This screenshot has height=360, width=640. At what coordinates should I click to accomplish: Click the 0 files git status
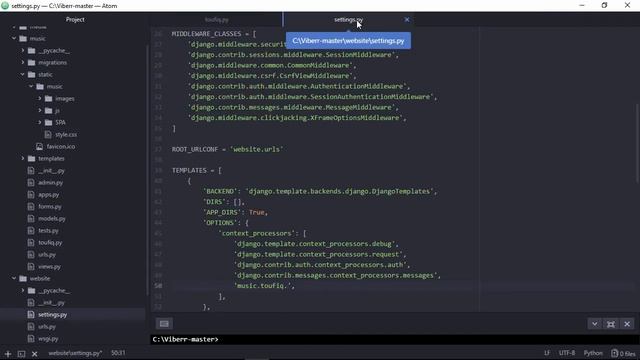click(623, 353)
